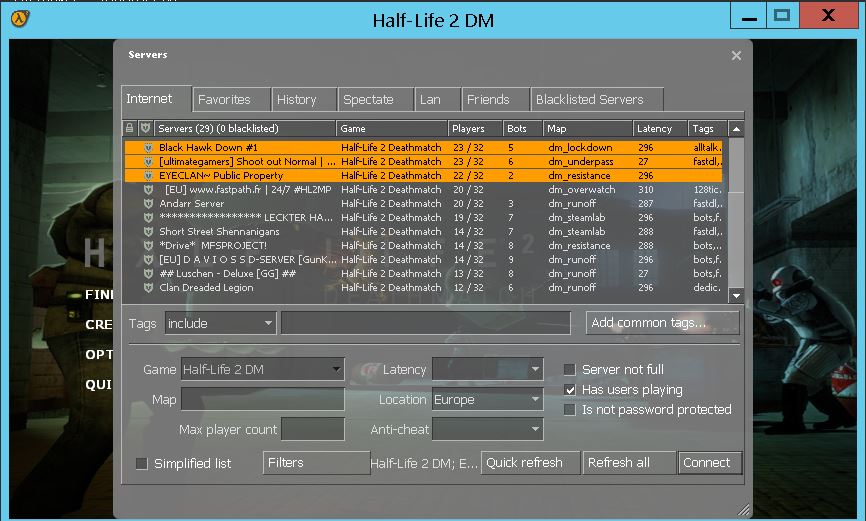Screen dimensions: 866x521
Task: Open the History tab
Action: click(304, 100)
